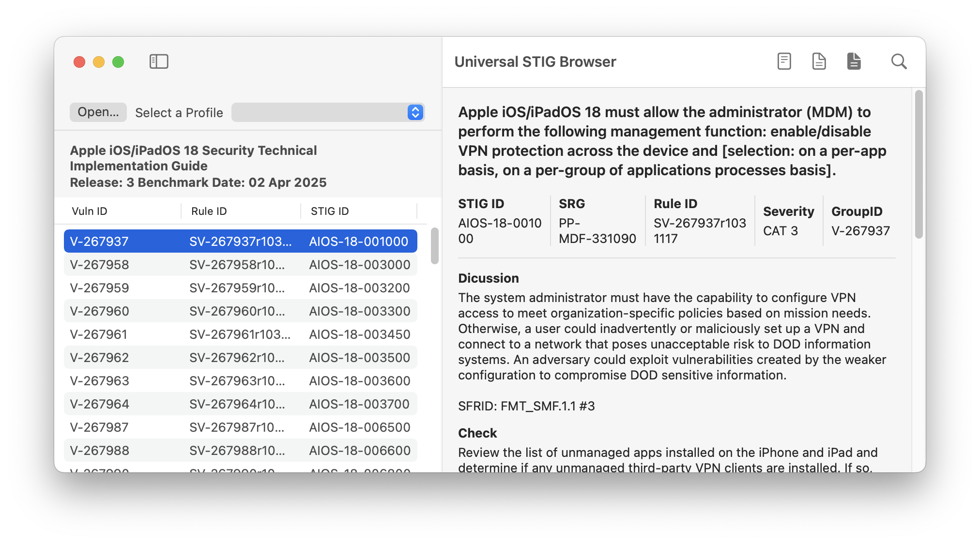Click the Dicussion section heading
The height and width of the screenshot is (544, 980).
[488, 278]
